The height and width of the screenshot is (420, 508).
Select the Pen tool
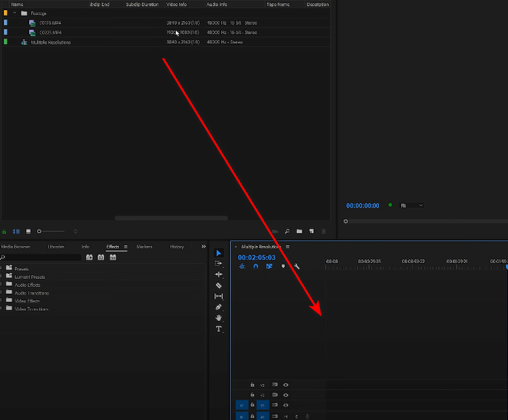tap(218, 307)
